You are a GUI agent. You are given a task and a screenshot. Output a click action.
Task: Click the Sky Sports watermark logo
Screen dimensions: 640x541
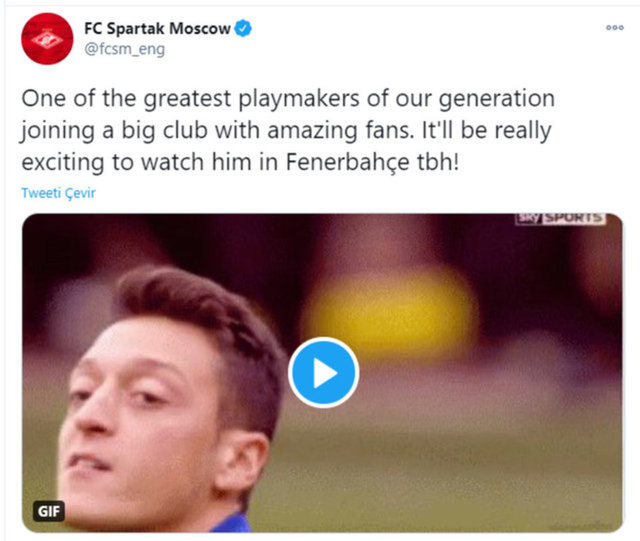click(x=559, y=217)
